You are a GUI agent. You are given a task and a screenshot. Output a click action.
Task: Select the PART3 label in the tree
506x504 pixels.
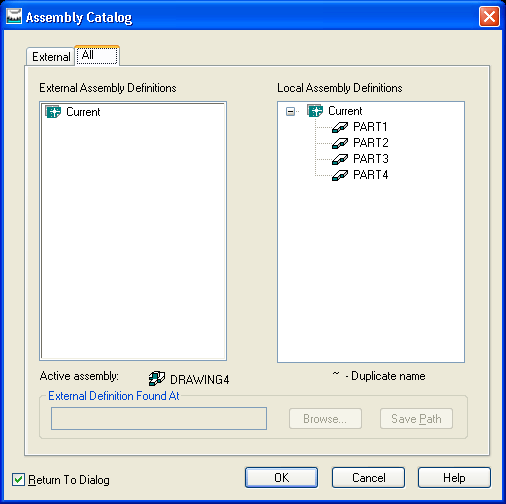[x=371, y=159]
